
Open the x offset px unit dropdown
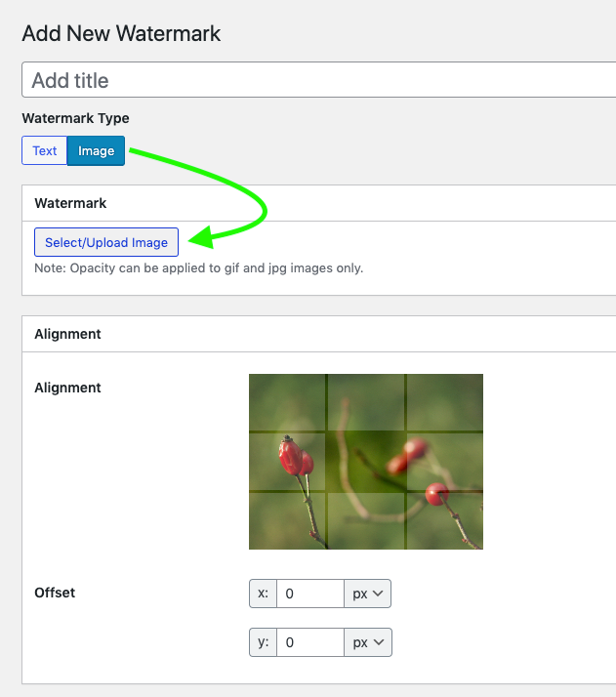point(367,594)
